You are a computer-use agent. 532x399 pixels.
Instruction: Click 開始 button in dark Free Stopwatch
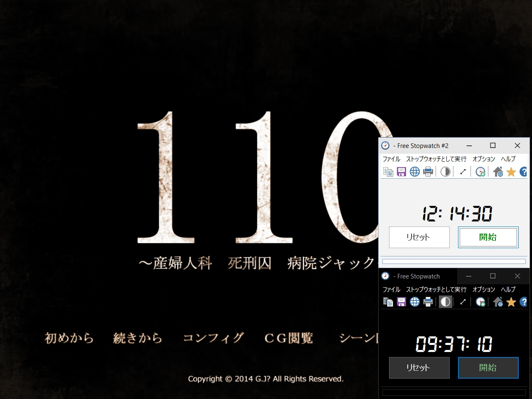point(488,368)
